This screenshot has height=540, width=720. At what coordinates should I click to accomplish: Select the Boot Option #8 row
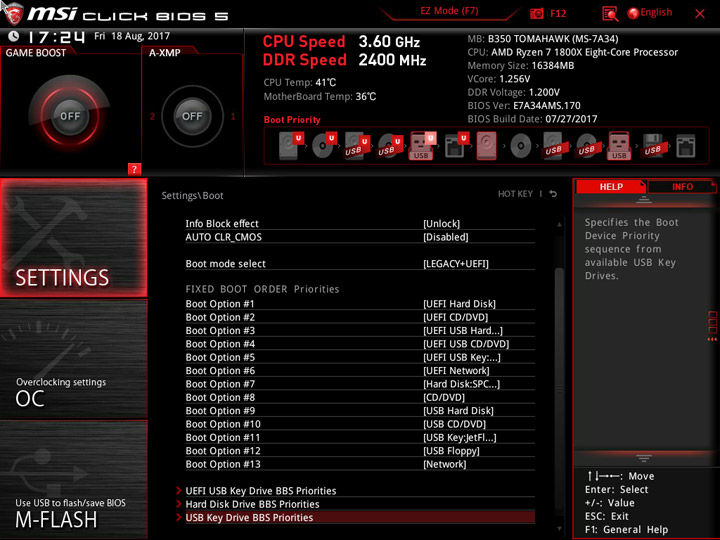(x=360, y=397)
